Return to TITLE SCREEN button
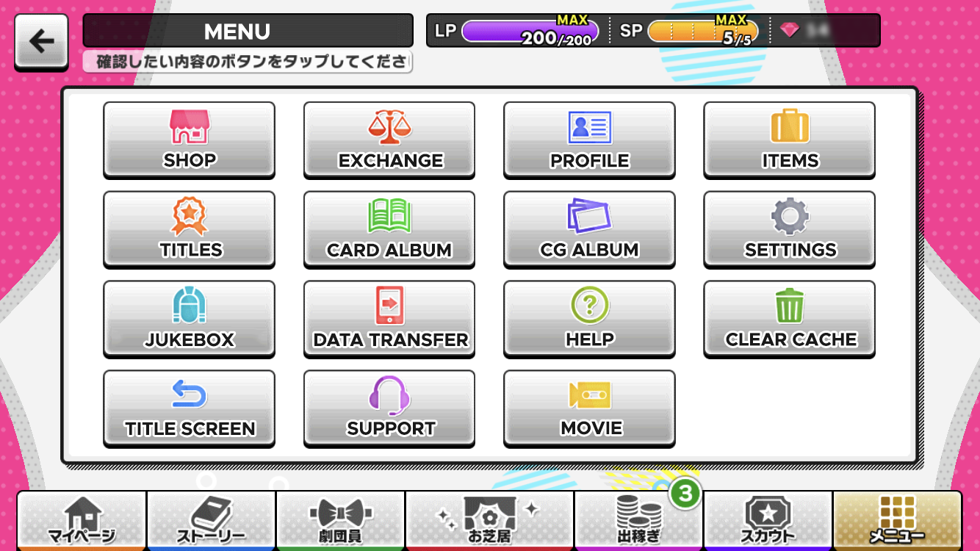Screen dimensions: 980x551 189,408
